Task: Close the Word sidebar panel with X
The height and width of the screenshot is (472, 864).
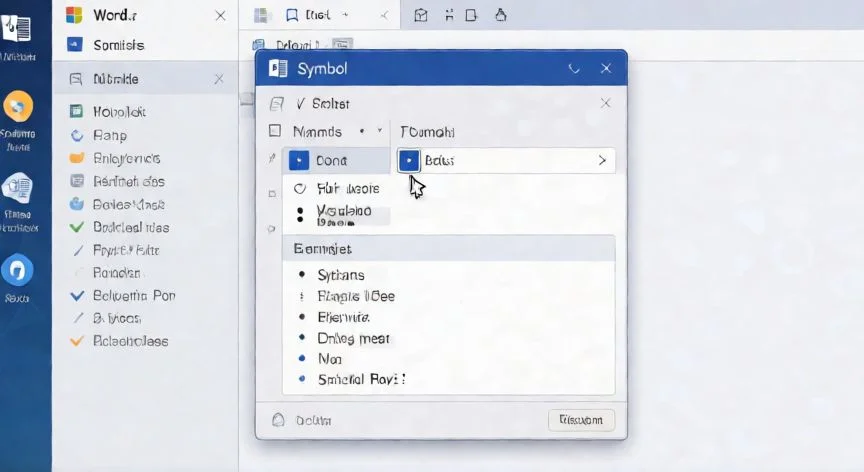Action: tap(220, 16)
